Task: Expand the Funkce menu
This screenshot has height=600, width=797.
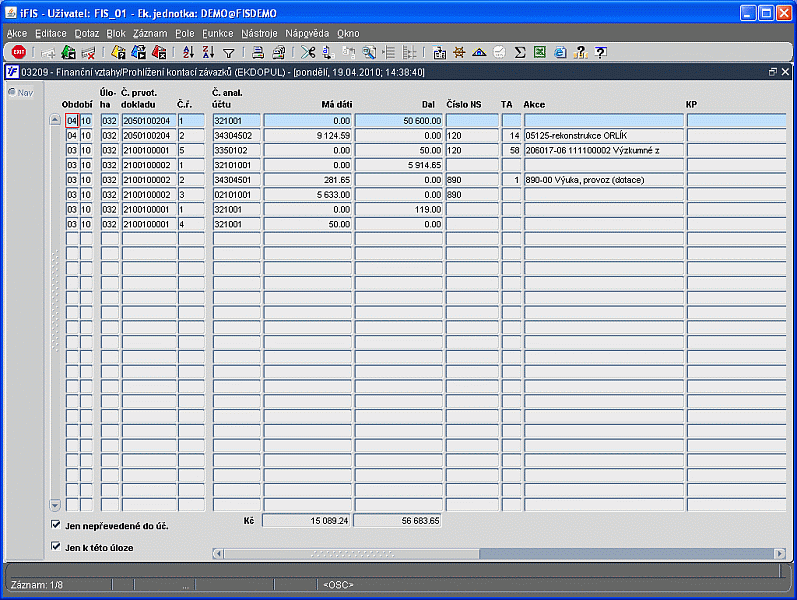Action: 218,33
